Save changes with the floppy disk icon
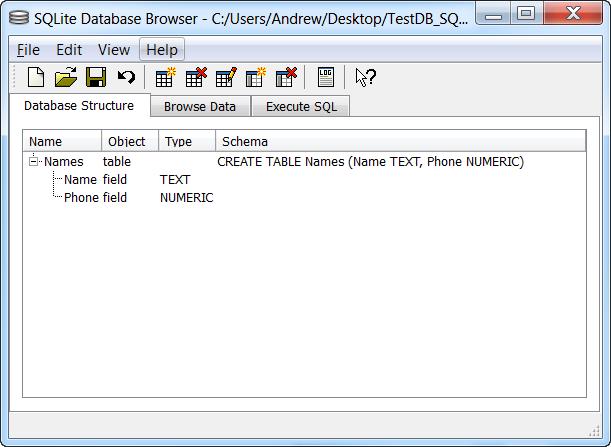Image resolution: width=611 pixels, height=447 pixels. pyautogui.click(x=96, y=77)
